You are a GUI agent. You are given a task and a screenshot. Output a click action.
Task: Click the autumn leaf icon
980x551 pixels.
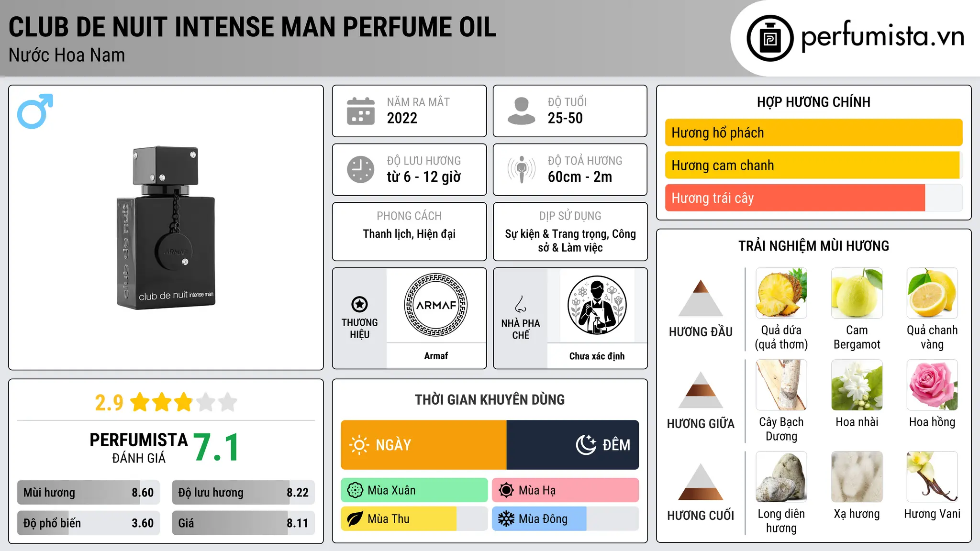pos(355,519)
